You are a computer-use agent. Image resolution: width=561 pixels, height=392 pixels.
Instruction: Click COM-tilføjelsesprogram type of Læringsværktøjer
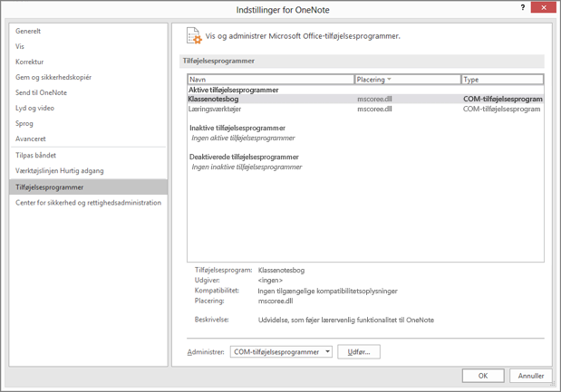point(501,109)
